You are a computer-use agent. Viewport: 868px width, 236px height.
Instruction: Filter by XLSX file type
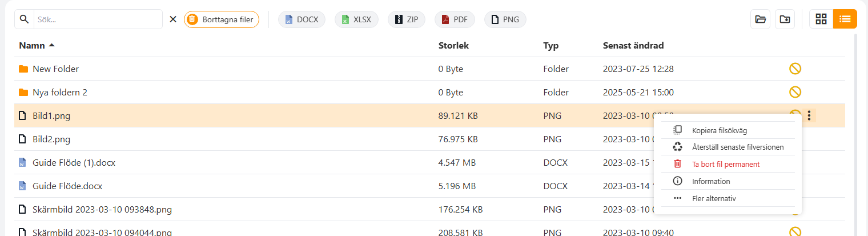coord(356,19)
